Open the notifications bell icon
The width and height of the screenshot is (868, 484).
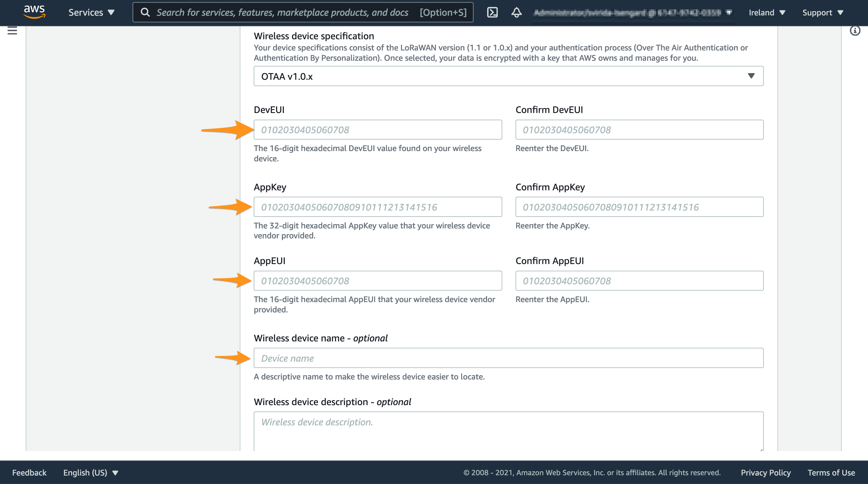pyautogui.click(x=516, y=12)
